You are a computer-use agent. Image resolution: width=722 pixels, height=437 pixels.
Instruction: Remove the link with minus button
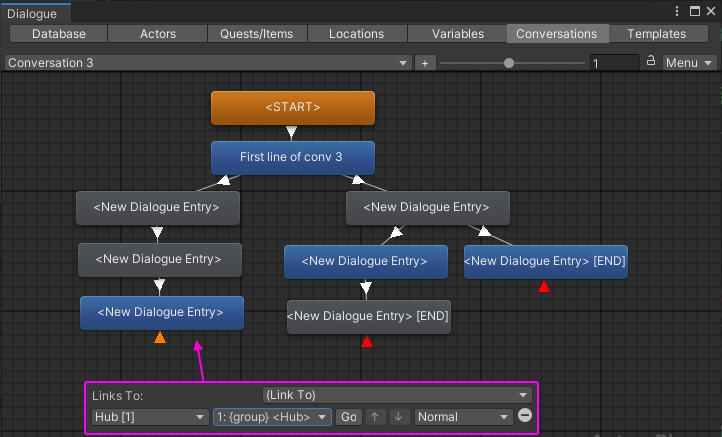coord(525,415)
